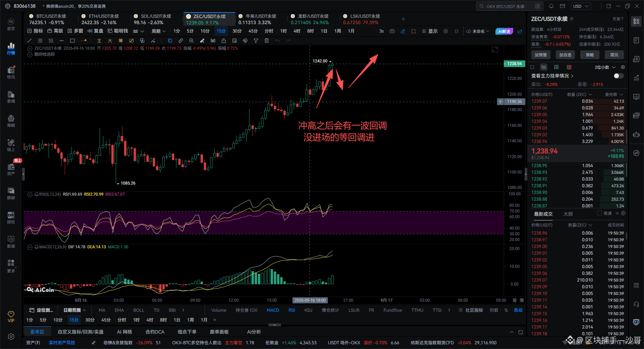Toggle visibility of the RSI indicator
Image resolution: width=644 pixels, height=349 pixels.
[30, 194]
